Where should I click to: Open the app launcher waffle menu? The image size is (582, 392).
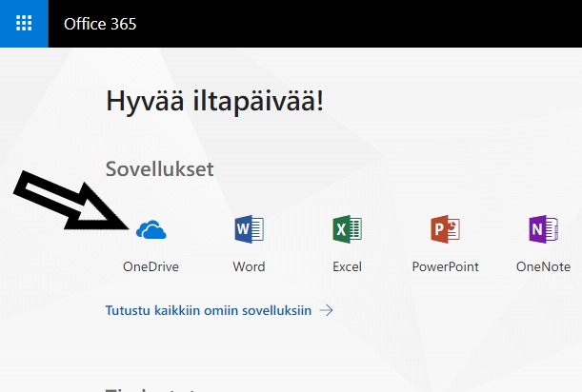coord(24,24)
